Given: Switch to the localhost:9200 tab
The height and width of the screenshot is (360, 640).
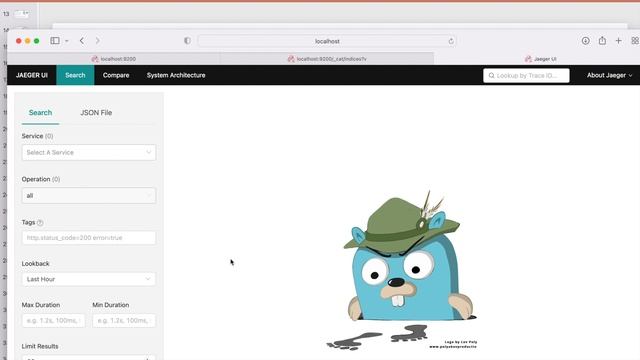Looking at the screenshot, I should click(113, 59).
